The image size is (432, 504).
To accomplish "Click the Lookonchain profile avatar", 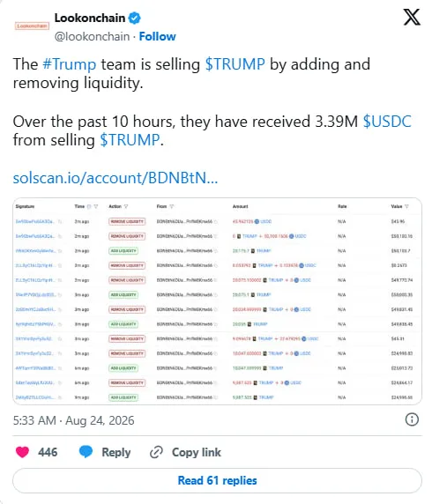I will (x=32, y=26).
